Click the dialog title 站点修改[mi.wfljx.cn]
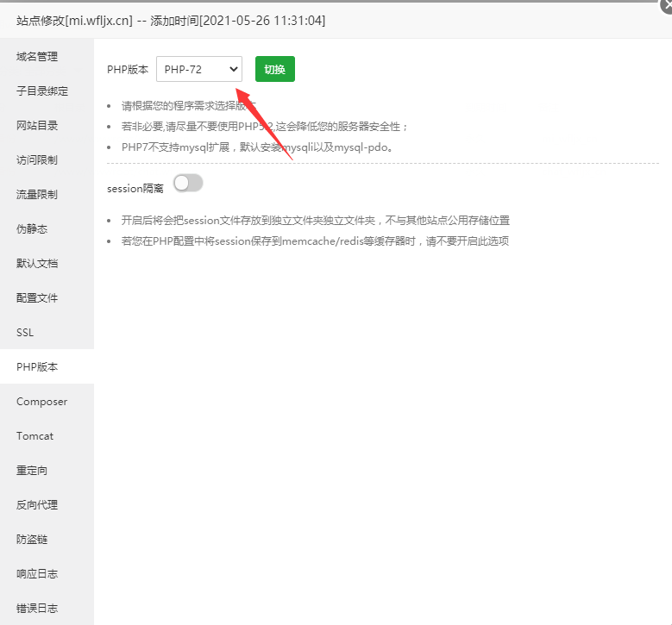Screen dimensions: 672x625 coord(74,21)
